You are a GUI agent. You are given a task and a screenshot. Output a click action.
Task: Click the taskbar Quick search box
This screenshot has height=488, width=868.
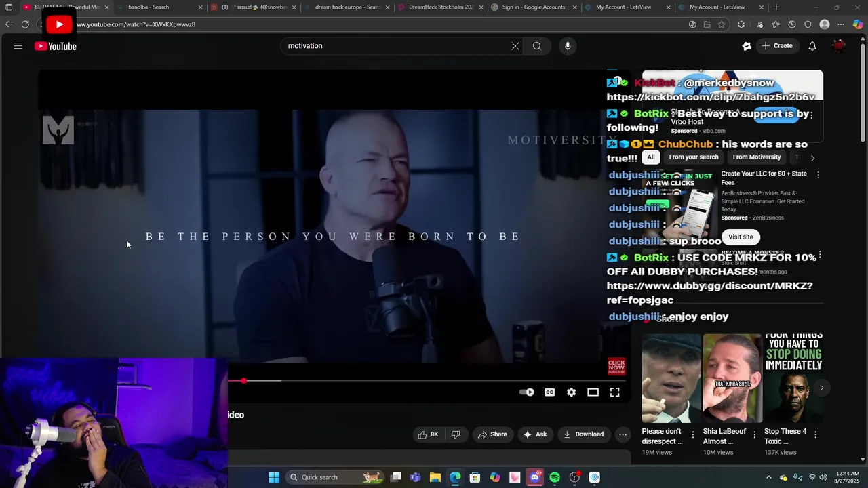(335, 477)
